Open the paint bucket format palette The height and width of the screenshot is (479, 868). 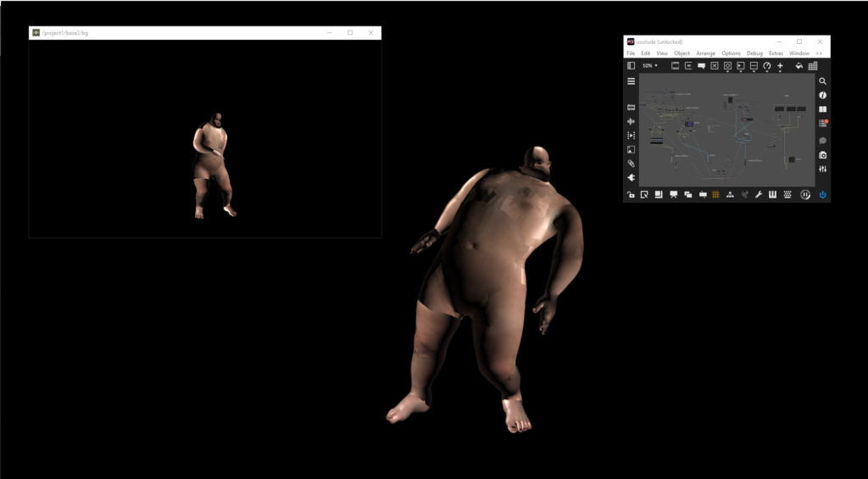click(798, 65)
